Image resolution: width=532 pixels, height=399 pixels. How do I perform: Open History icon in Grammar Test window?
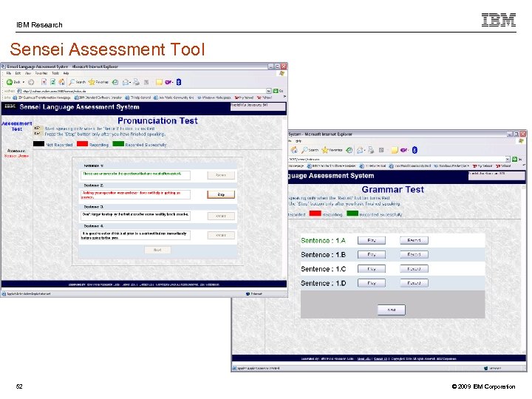(x=349, y=149)
